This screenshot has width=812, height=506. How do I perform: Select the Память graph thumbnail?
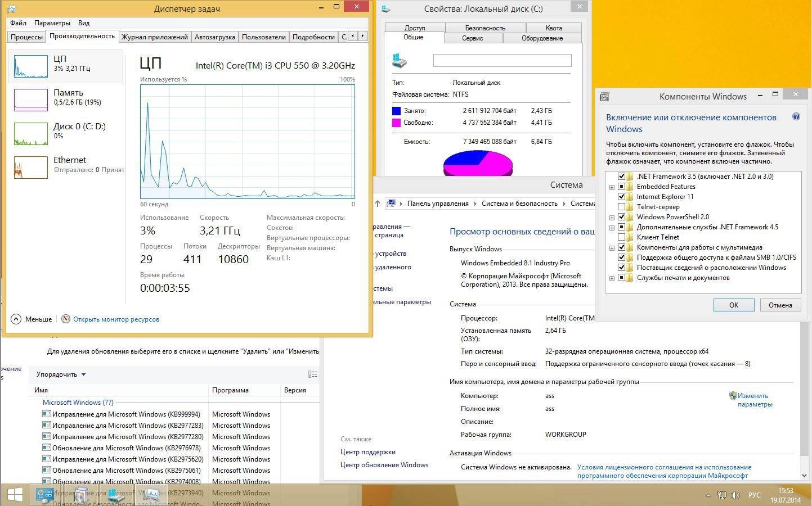(x=31, y=100)
